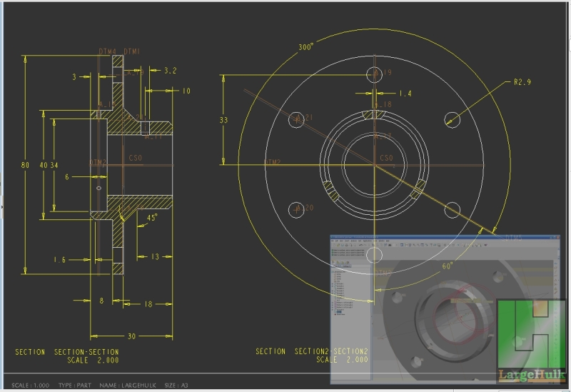
Task: Click the LargeHulk green logo icon
Action: point(532,333)
